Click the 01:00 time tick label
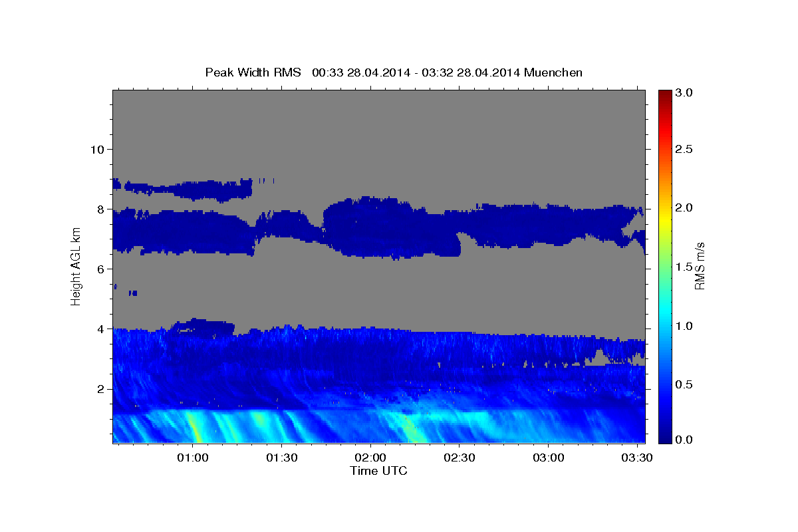Screen dimensions: 798x532 (x=192, y=459)
